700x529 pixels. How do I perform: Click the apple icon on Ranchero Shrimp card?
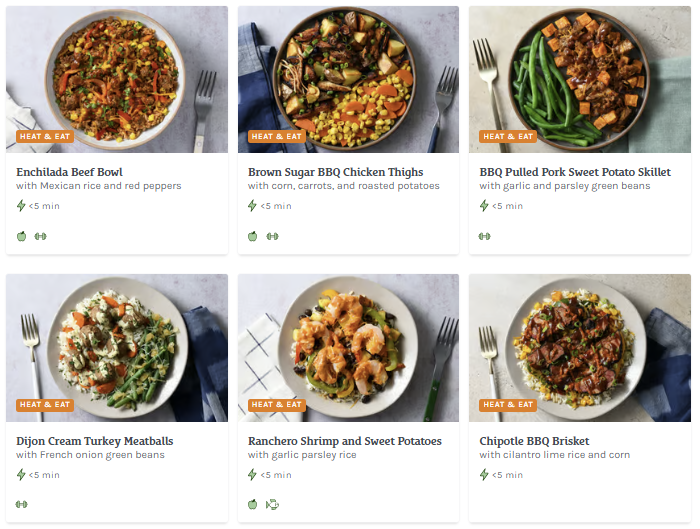253,504
